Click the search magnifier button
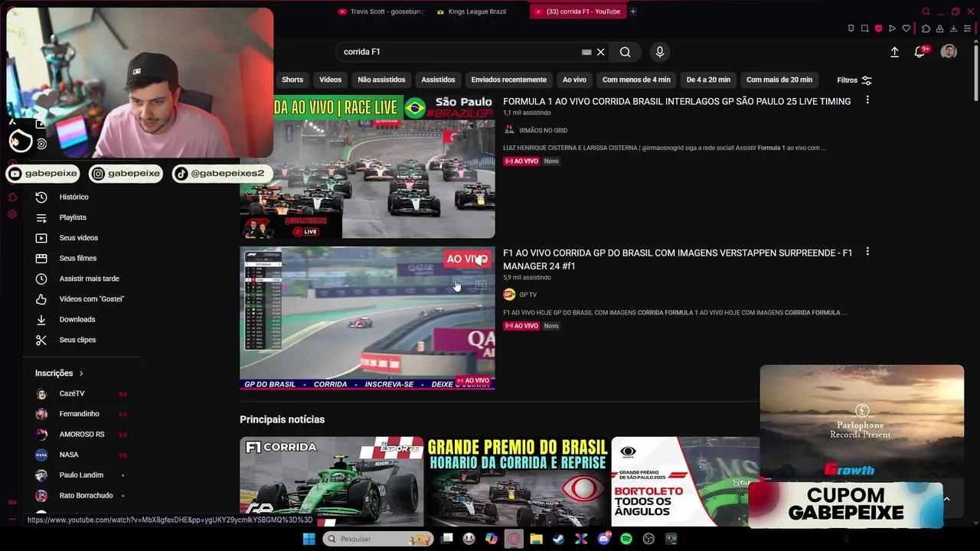 click(x=626, y=52)
